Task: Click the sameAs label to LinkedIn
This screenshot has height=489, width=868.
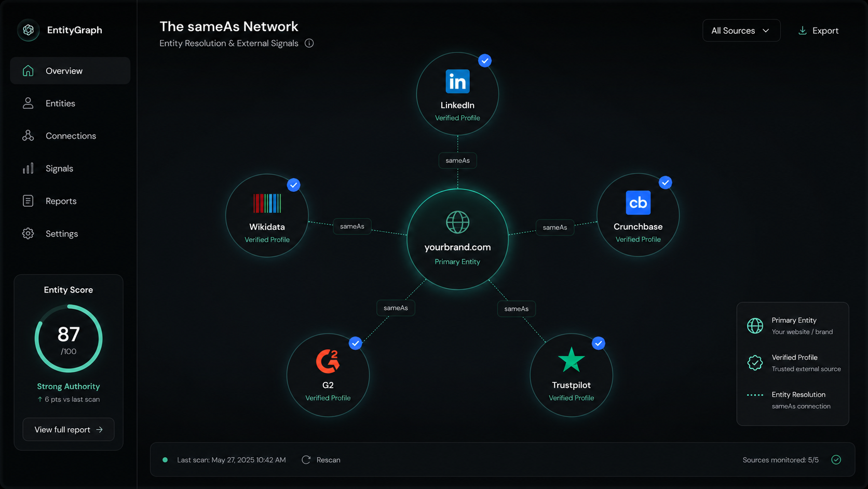Action: (x=457, y=161)
